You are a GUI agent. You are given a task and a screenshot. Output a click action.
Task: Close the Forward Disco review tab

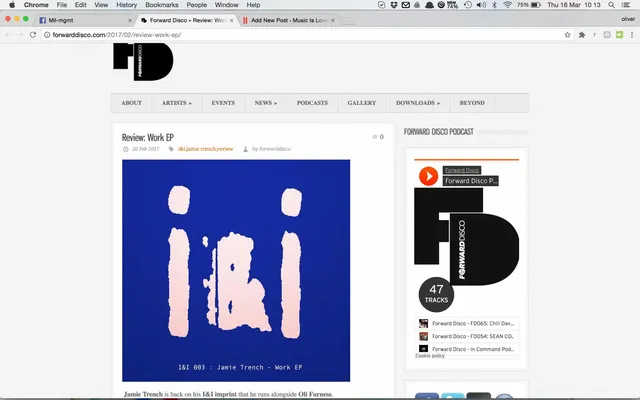point(231,20)
